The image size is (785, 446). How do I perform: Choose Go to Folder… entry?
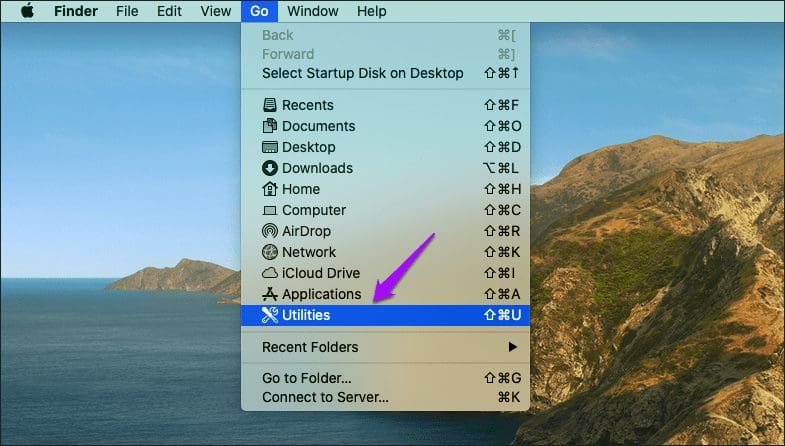(x=385, y=378)
